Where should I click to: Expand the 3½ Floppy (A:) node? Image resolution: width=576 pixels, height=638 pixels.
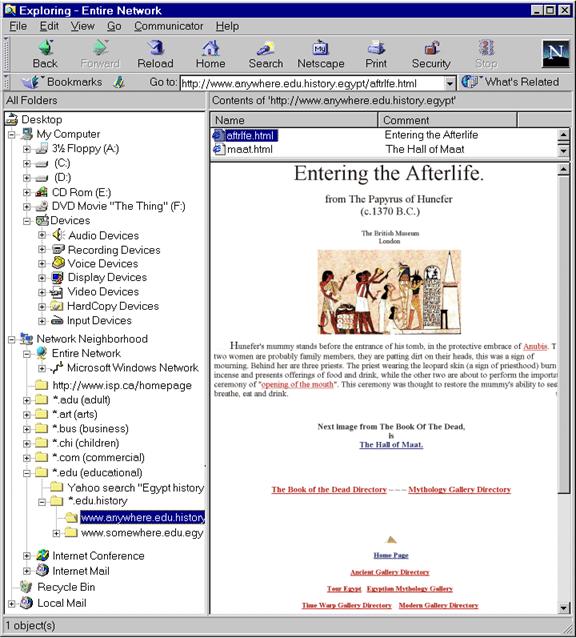[x=27, y=149]
